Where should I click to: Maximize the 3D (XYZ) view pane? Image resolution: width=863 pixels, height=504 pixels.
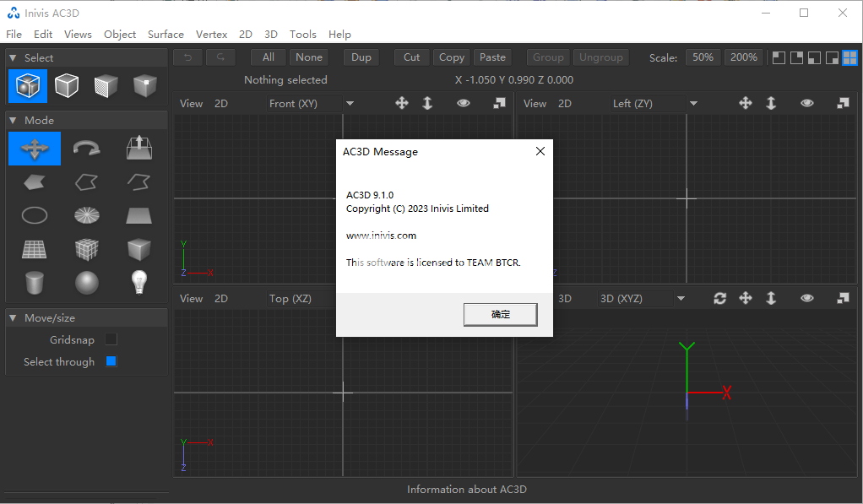[x=843, y=298]
